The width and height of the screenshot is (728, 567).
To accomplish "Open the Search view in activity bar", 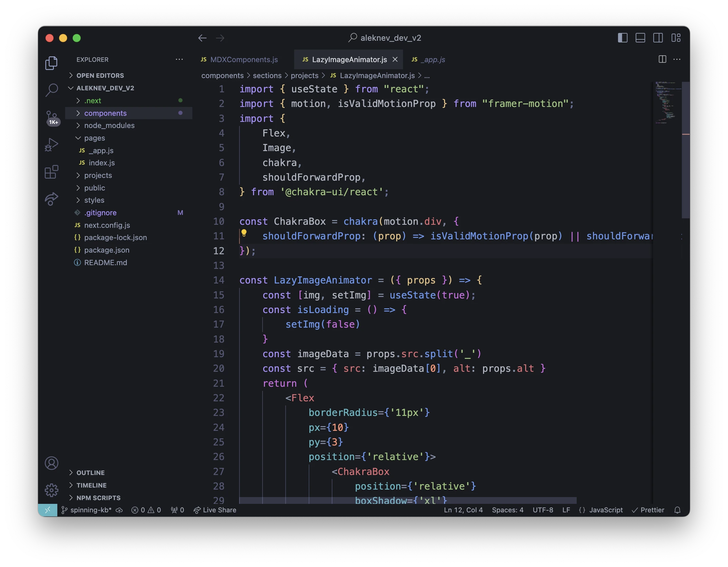I will 52,90.
